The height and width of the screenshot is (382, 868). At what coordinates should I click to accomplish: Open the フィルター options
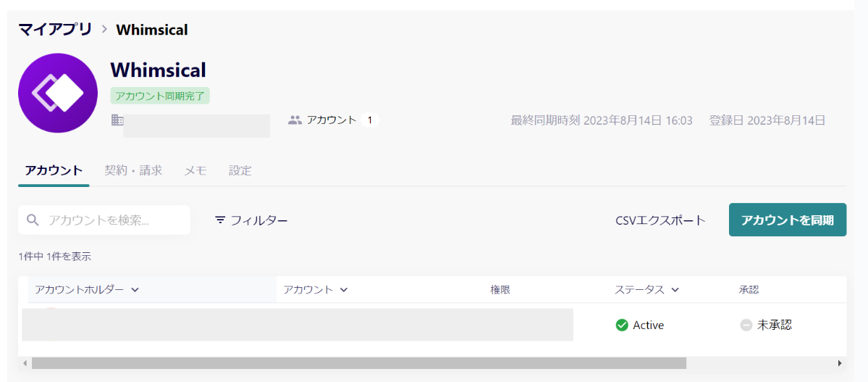(251, 220)
